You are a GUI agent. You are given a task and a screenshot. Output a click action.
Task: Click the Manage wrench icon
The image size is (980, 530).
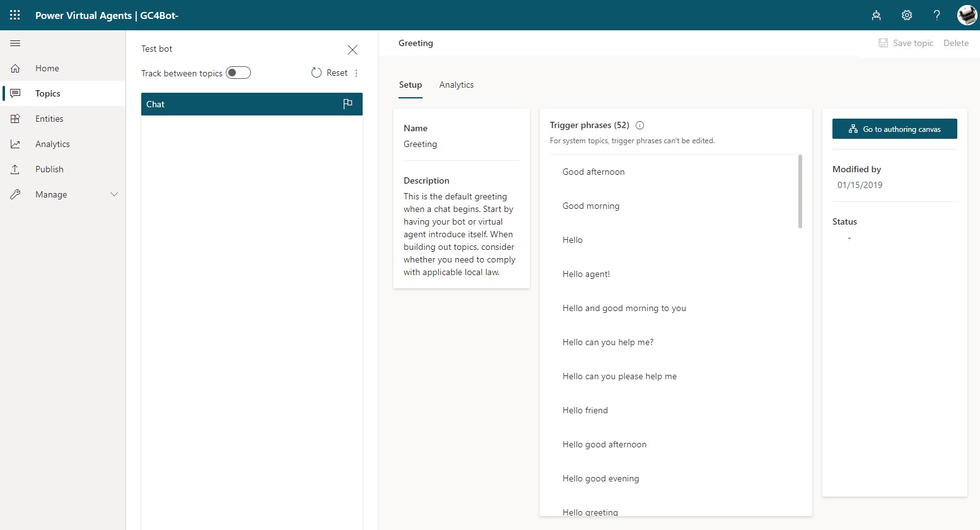(15, 194)
